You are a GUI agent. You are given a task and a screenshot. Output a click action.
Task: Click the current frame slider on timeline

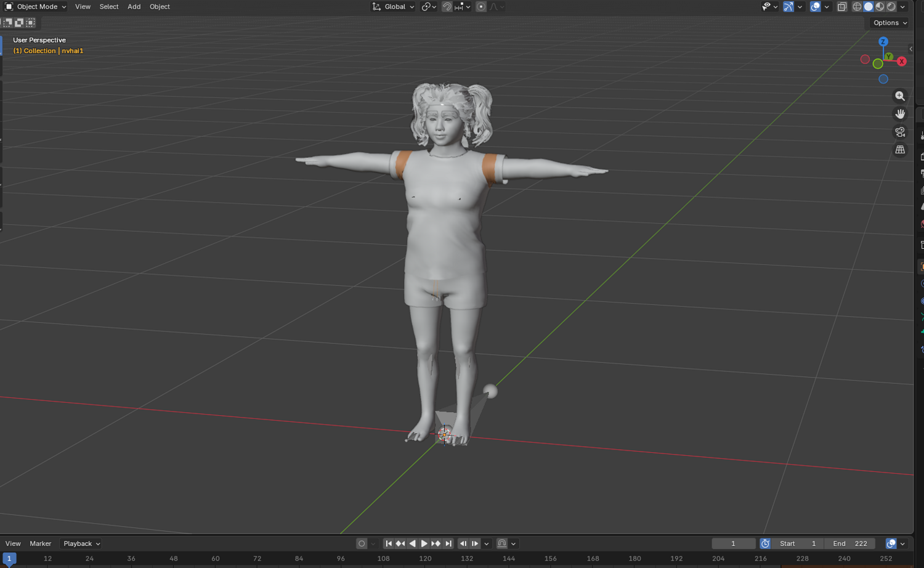[x=9, y=558]
